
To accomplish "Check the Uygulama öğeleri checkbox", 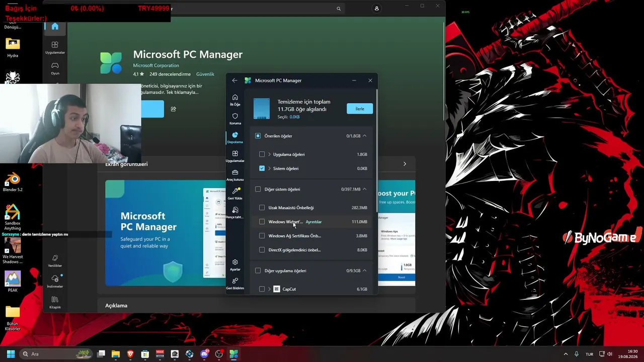I will pos(262,154).
